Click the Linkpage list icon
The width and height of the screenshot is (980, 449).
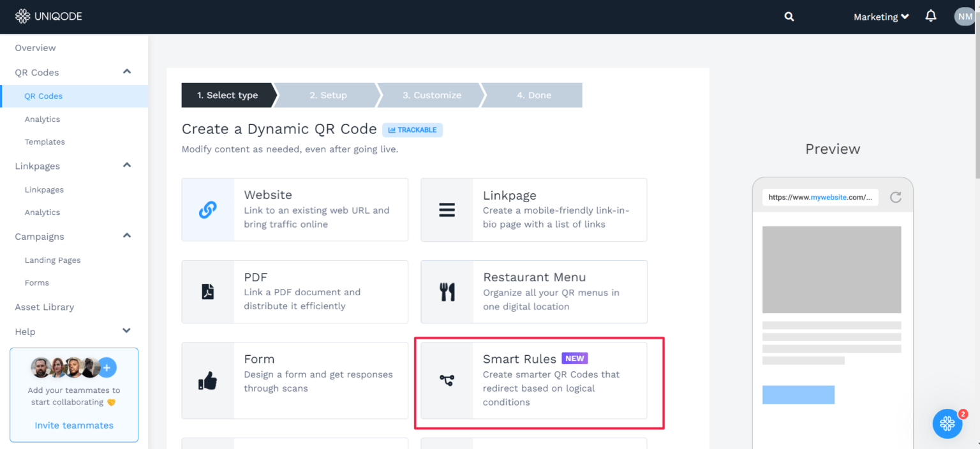pyautogui.click(x=447, y=209)
